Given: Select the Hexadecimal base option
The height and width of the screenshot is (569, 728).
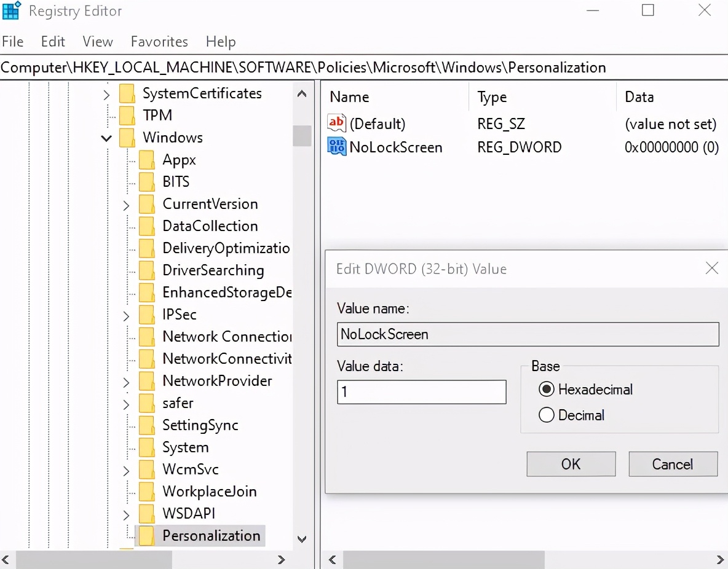Looking at the screenshot, I should 546,389.
